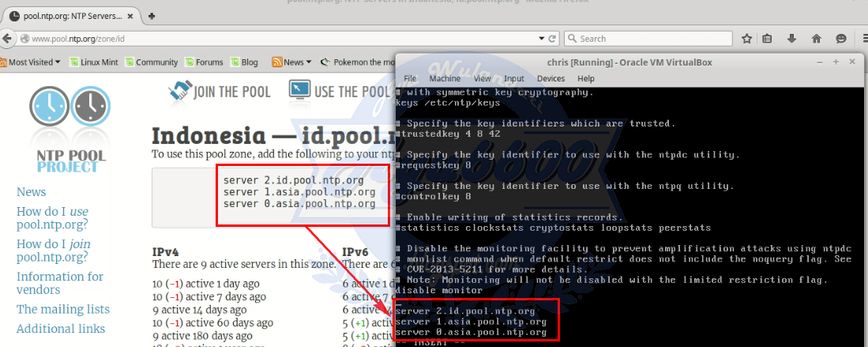The width and height of the screenshot is (868, 347).
Task: Open View menu in VirtualBox window
Action: 482,79
